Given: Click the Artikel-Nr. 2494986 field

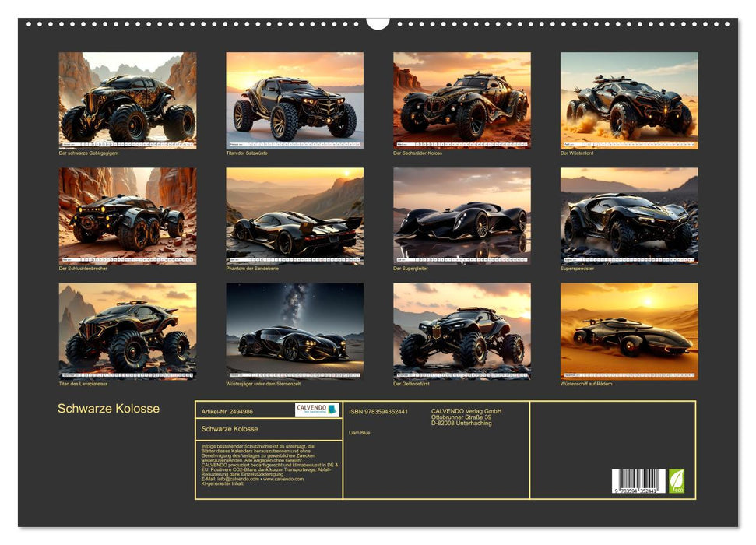Looking at the screenshot, I should pos(227,411).
